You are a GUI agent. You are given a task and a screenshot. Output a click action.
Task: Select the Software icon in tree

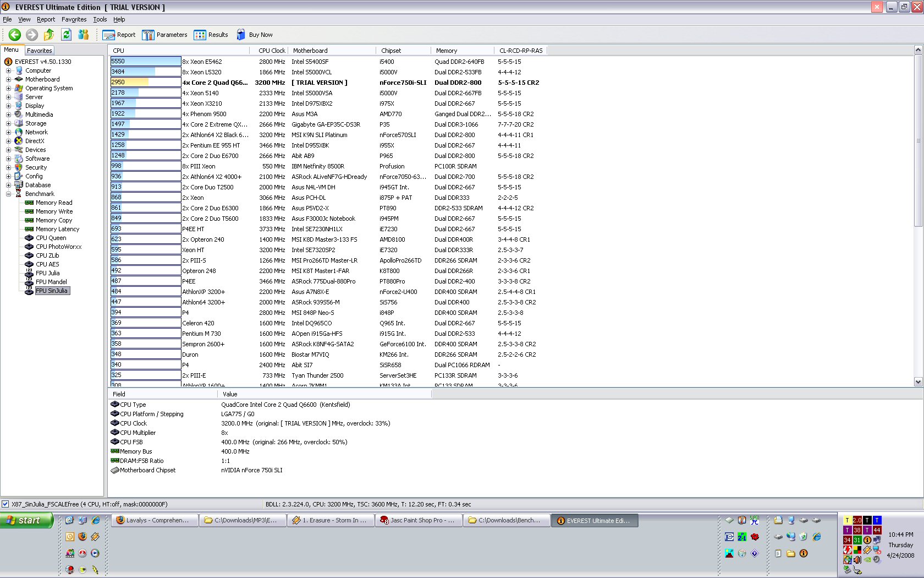(19, 159)
